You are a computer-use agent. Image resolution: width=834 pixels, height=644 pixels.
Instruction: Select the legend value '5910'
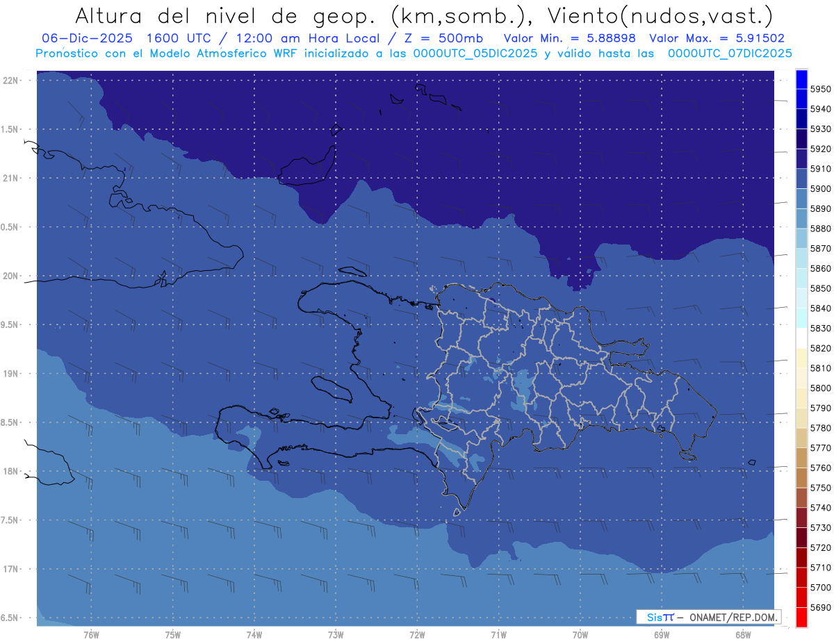click(821, 169)
